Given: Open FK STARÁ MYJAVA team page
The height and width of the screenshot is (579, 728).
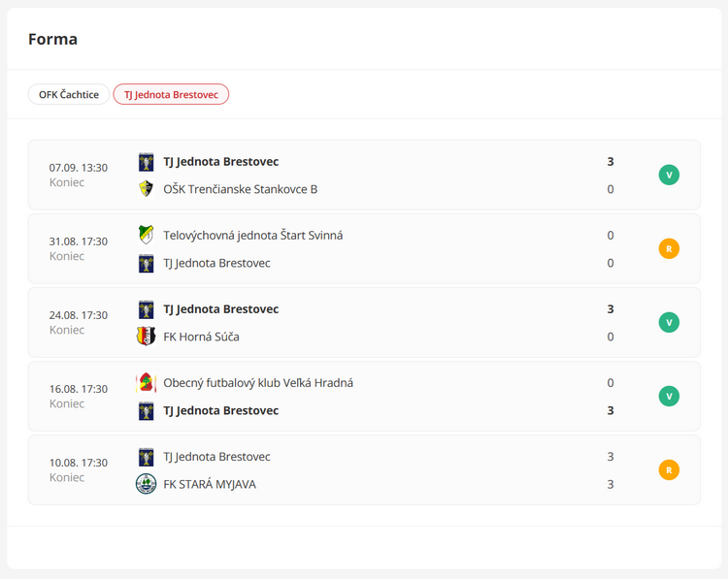Looking at the screenshot, I should 210,484.
